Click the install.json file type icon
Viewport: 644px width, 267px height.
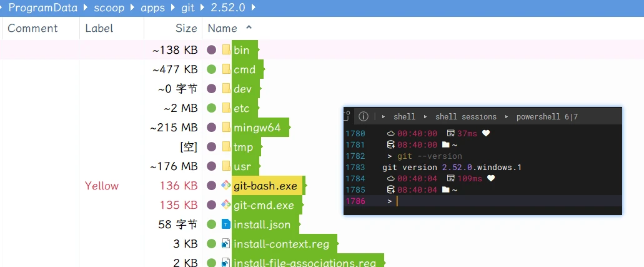pyautogui.click(x=226, y=224)
